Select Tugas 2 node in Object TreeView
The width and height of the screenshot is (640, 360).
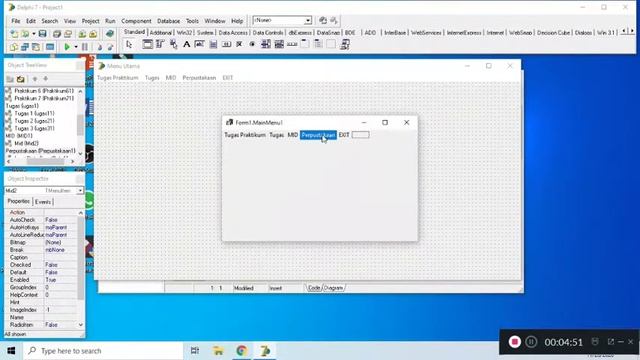coord(34,121)
